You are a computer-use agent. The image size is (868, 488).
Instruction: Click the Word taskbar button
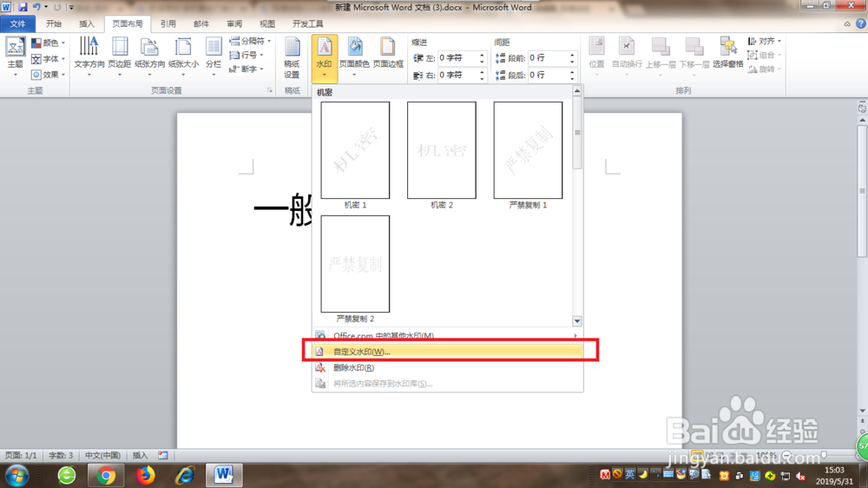point(224,475)
